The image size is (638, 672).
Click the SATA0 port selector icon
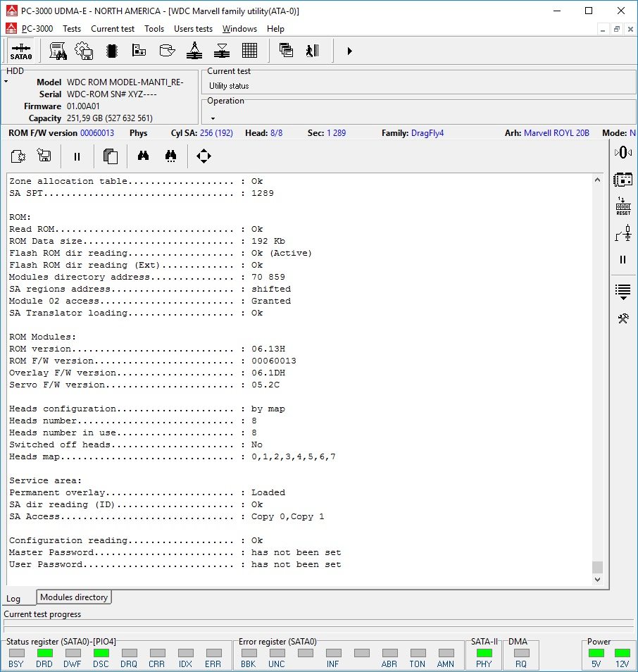(20, 51)
